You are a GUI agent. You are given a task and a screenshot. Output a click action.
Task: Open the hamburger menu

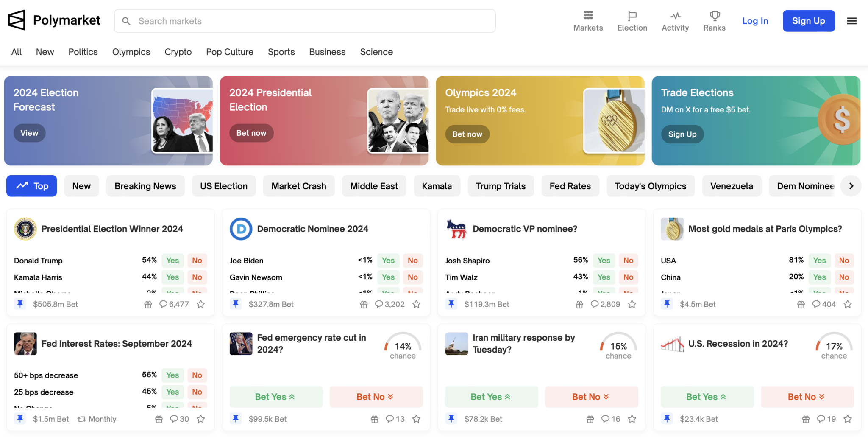[x=852, y=21]
